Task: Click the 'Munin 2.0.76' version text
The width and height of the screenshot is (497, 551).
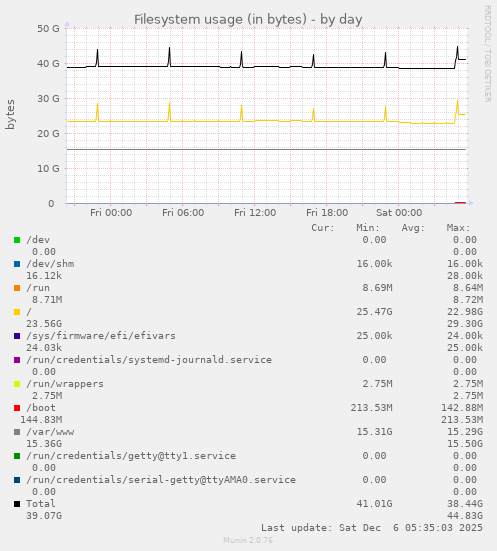Action: coord(248,540)
